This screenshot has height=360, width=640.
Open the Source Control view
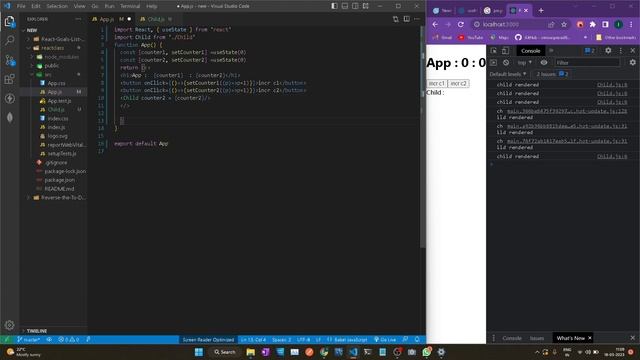9,60
